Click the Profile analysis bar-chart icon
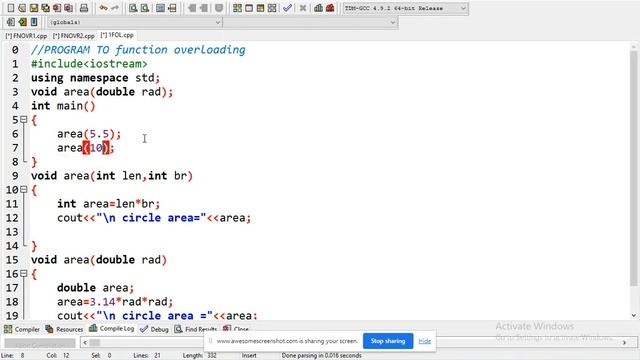Viewport: 640px width, 360px height. (x=318, y=8)
